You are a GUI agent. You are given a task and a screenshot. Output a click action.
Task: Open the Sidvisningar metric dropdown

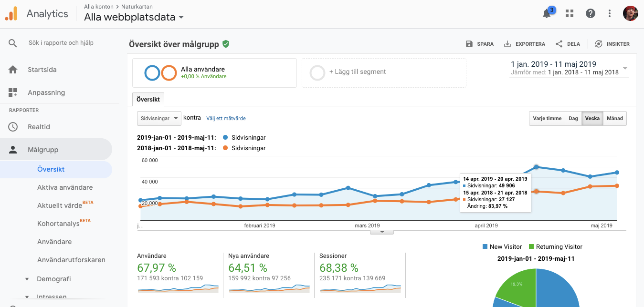tap(159, 118)
